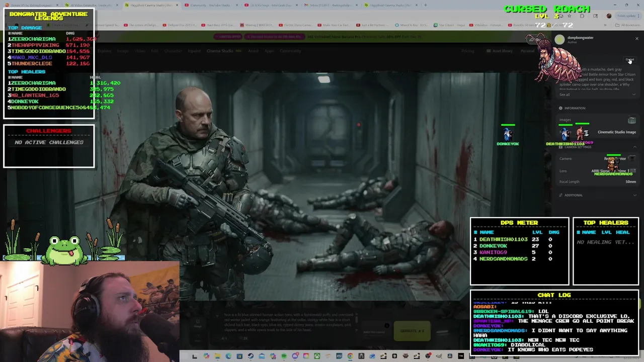Open Steam from the taskbar

point(251,356)
